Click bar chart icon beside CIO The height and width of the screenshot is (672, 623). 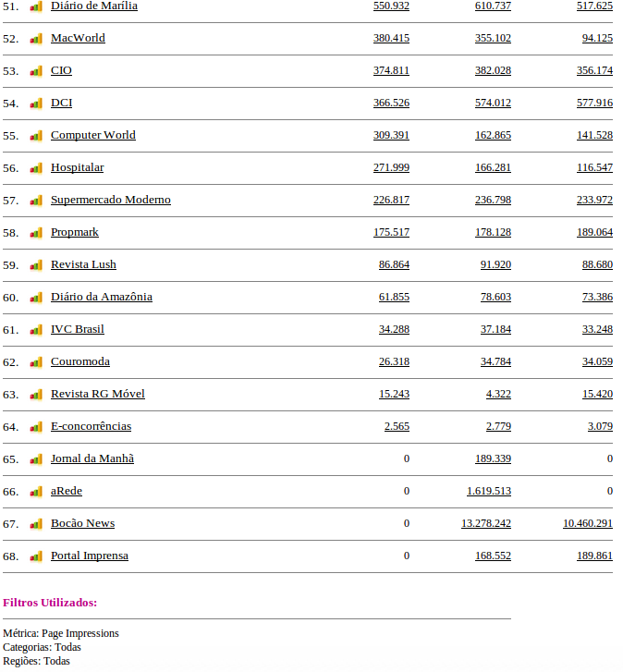point(36,71)
